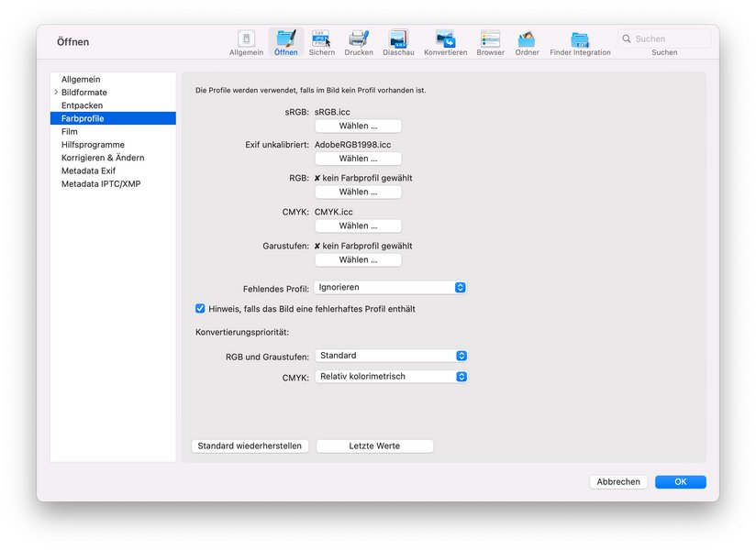
Task: Select the Öffnen toolbar icon
Action: (286, 43)
